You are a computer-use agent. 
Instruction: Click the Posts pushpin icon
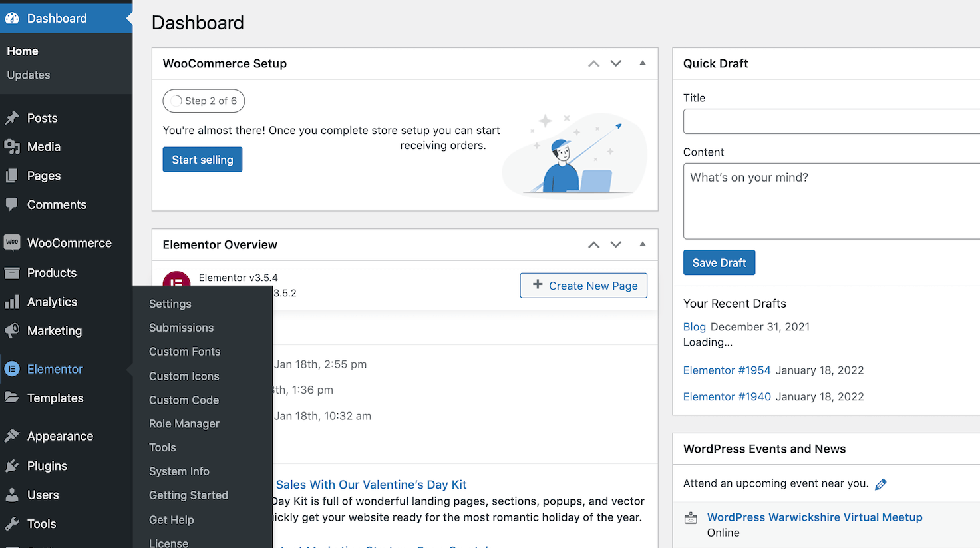12,118
